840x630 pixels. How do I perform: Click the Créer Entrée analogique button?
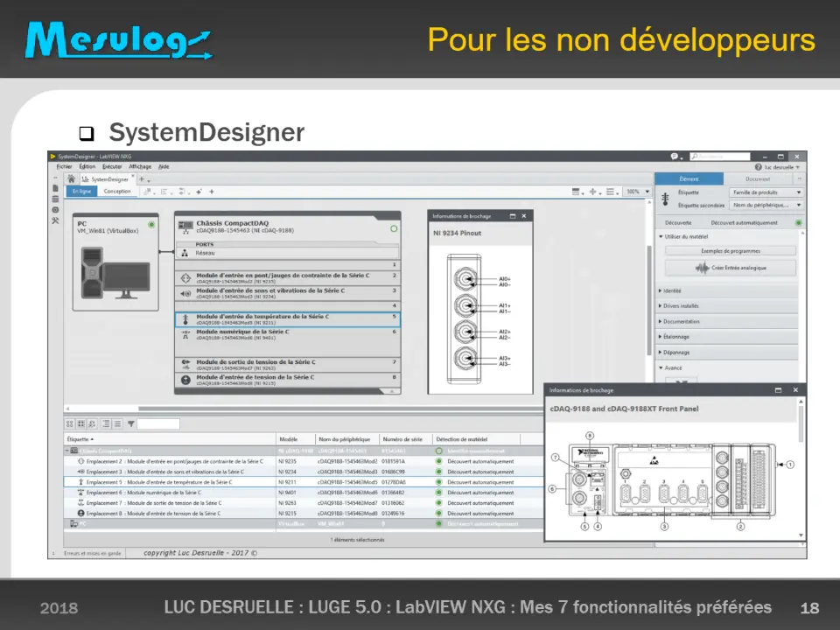pos(731,268)
